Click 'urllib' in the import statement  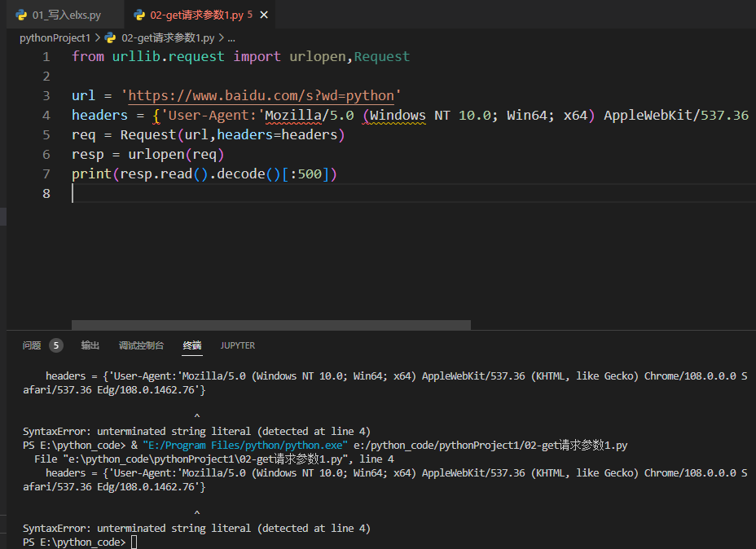136,57
